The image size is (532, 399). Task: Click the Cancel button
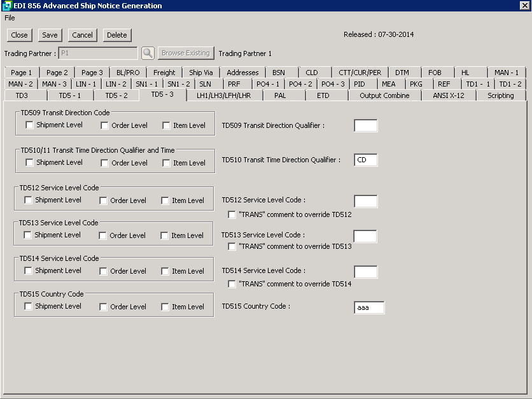tap(82, 35)
